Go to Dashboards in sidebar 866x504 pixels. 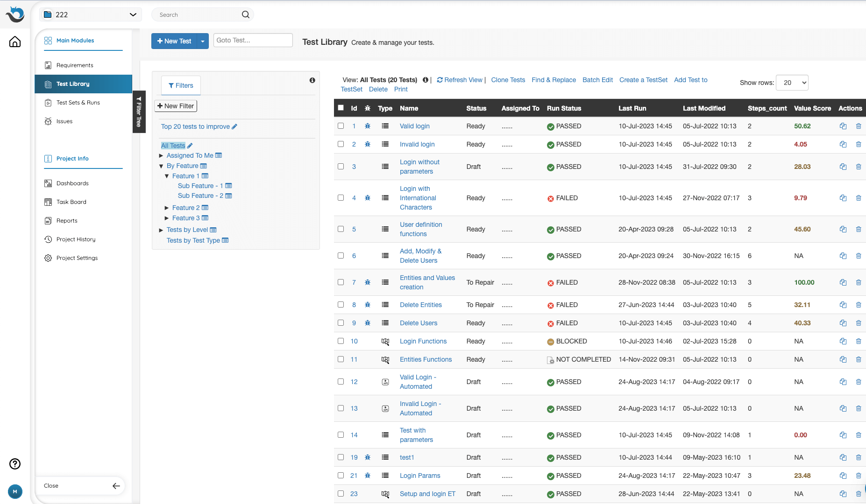72,183
